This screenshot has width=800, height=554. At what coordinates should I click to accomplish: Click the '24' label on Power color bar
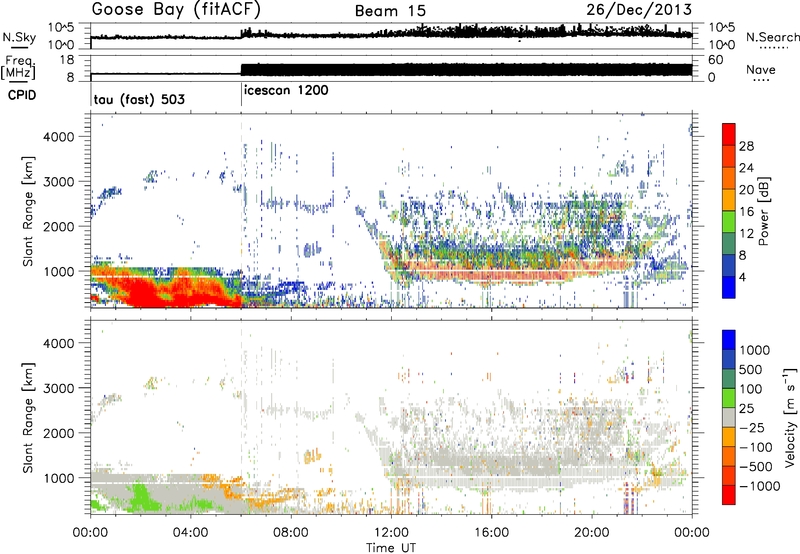point(746,168)
